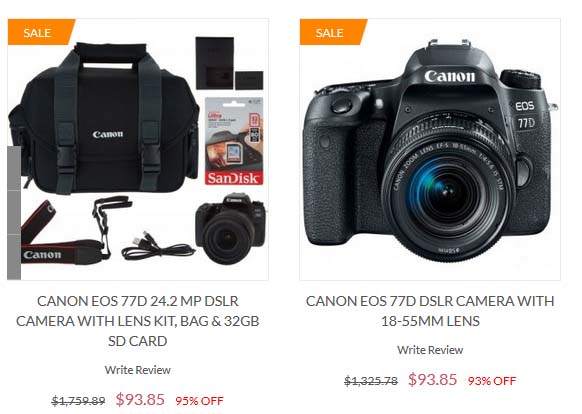Image resolution: width=582 pixels, height=414 pixels.
Task: Open the Canon EOS 77D 24.2 MP bundle title
Action: pyautogui.click(x=138, y=321)
